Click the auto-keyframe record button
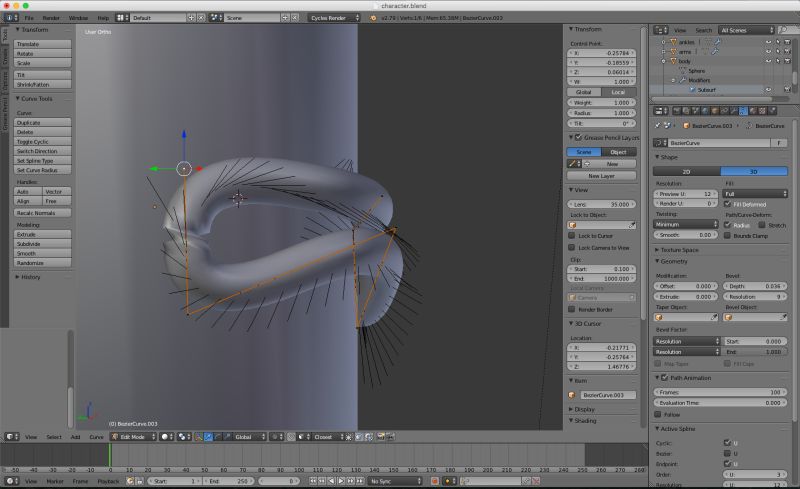 434,481
